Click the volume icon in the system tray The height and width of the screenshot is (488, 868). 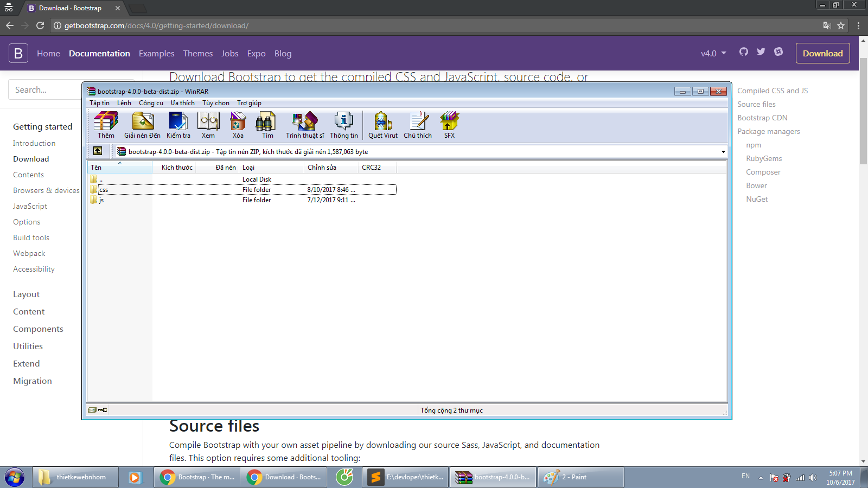813,478
